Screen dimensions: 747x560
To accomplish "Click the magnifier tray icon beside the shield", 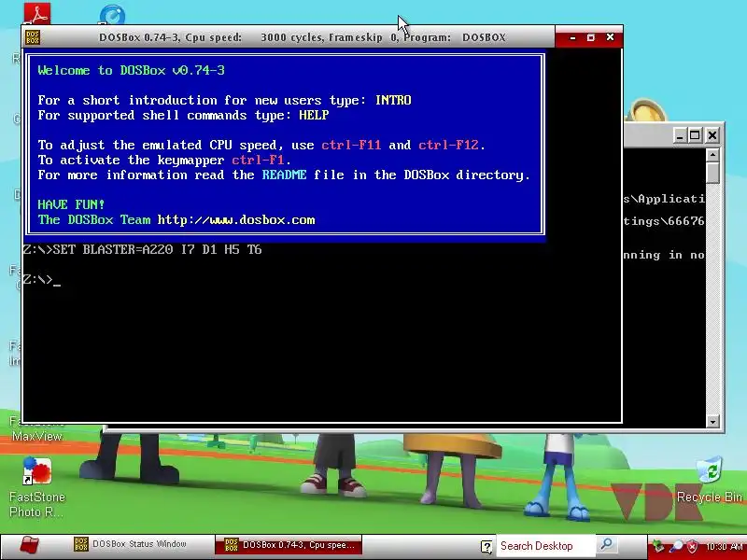I will tap(676, 546).
